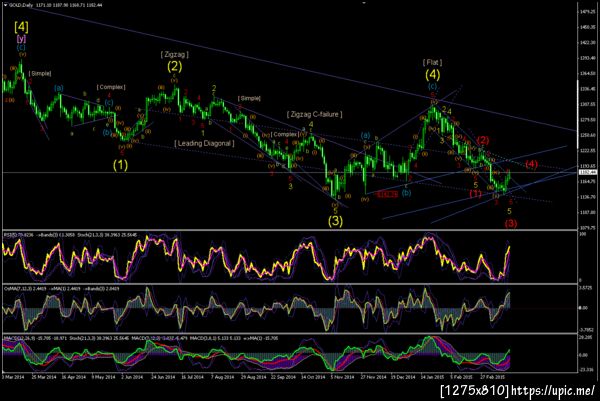Click the RSI indicator panel header text
Viewport: 600px width, 401px height.
coord(70,235)
